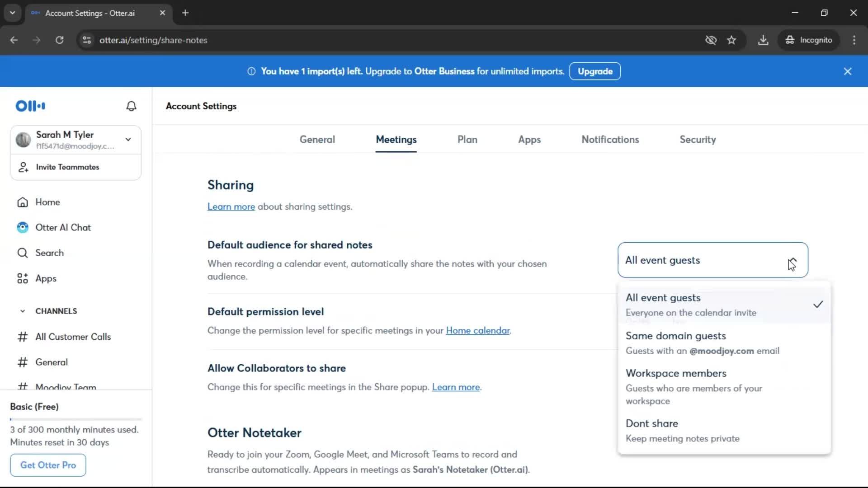Choose Workspace members option
The width and height of the screenshot is (868, 488).
[x=724, y=387]
